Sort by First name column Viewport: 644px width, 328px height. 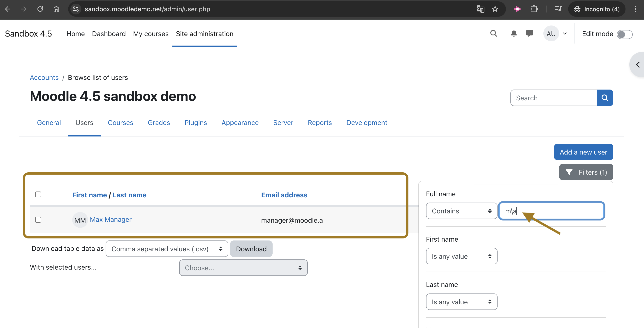click(x=90, y=195)
